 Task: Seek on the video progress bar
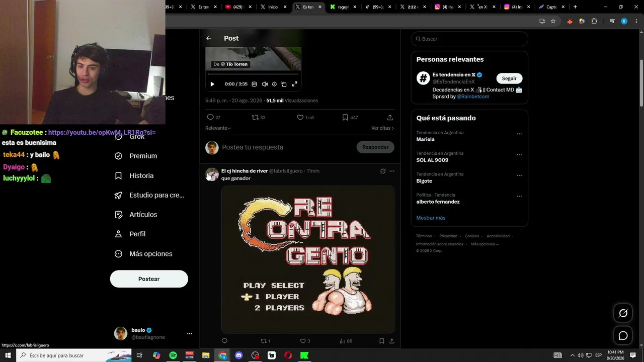pyautogui.click(x=253, y=74)
